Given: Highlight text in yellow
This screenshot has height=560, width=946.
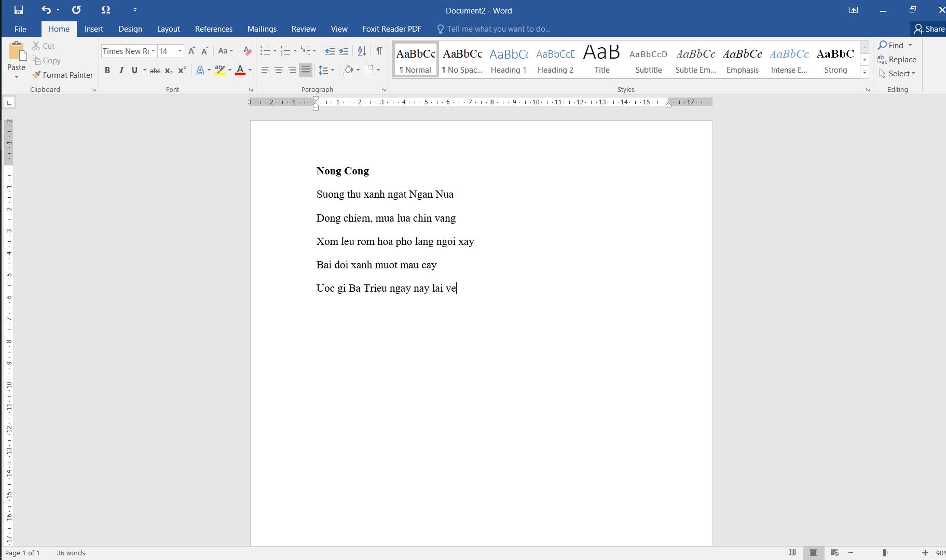Looking at the screenshot, I should 220,71.
